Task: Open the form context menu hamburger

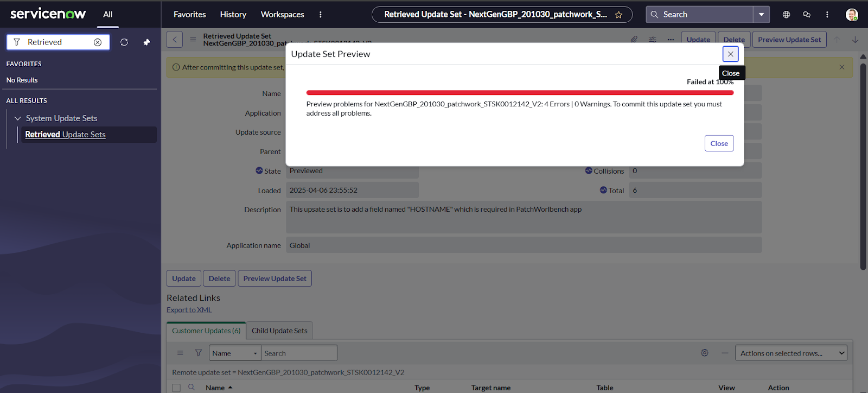Action: pos(193,40)
